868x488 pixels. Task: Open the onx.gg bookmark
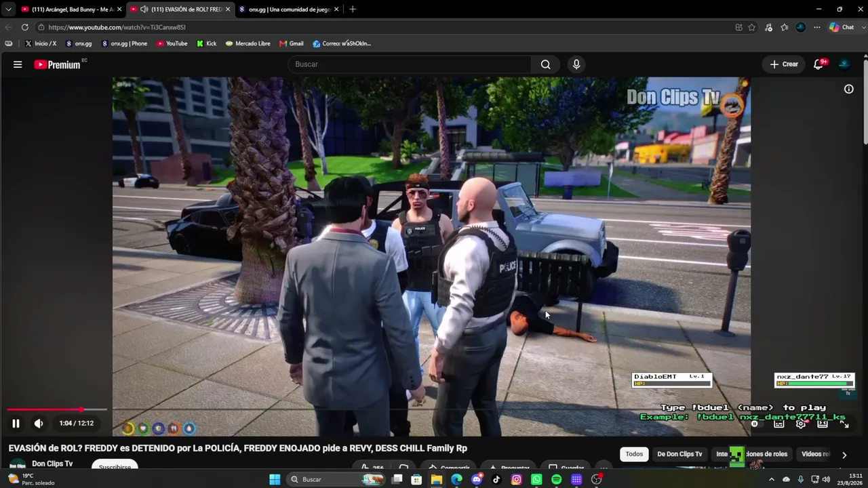pos(79,43)
